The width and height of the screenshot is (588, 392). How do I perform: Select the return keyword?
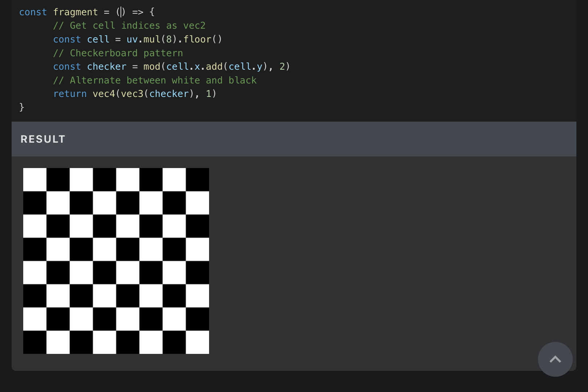pos(70,94)
